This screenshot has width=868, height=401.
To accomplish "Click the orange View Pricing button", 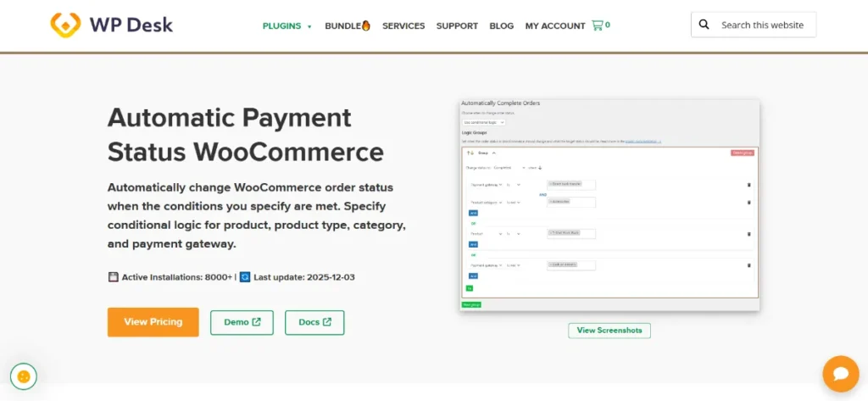I will click(153, 322).
